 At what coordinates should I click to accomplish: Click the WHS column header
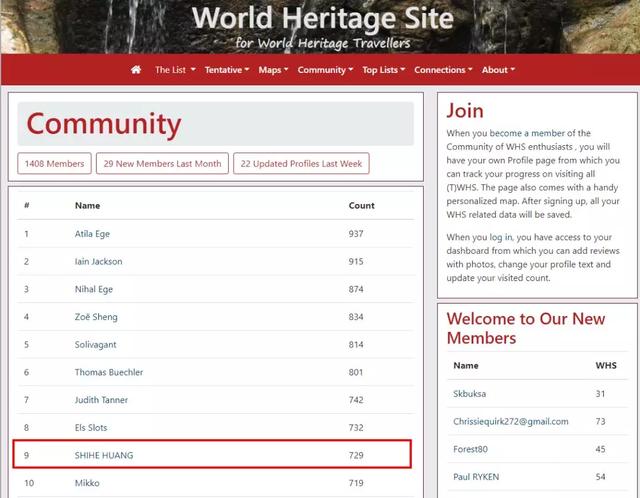pyautogui.click(x=606, y=365)
